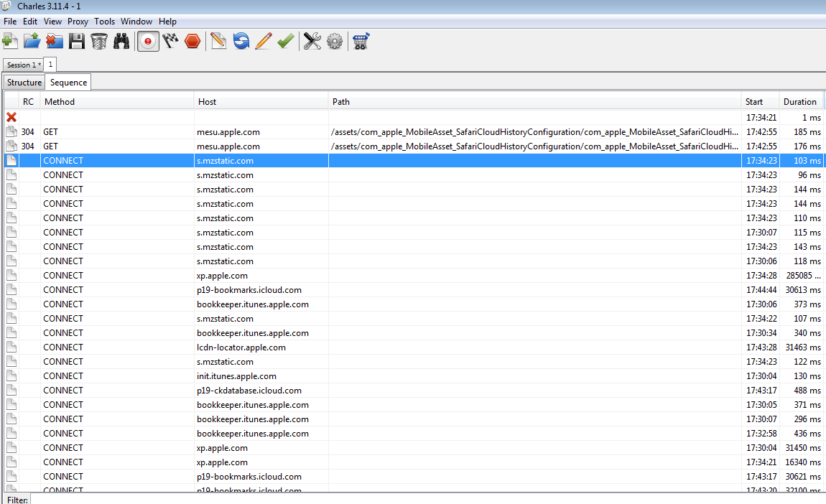Open Settings with the gear icon
The height and width of the screenshot is (504, 826).
(335, 41)
